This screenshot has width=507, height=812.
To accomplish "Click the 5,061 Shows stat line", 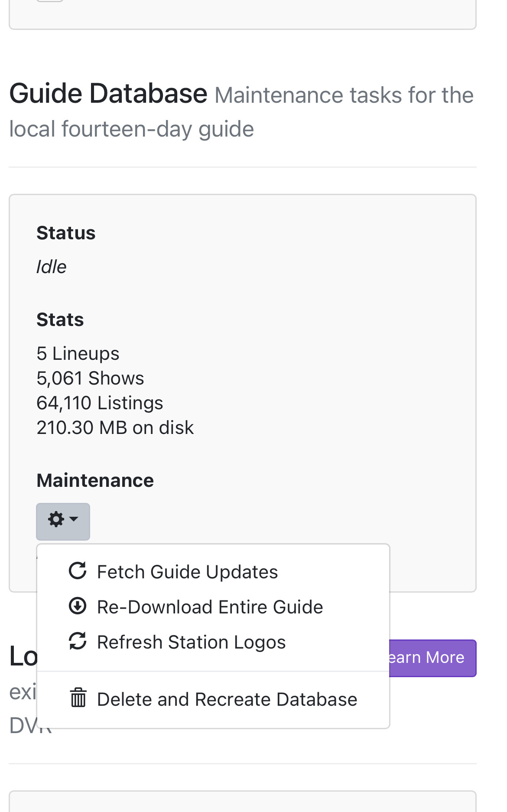I will (x=90, y=378).
